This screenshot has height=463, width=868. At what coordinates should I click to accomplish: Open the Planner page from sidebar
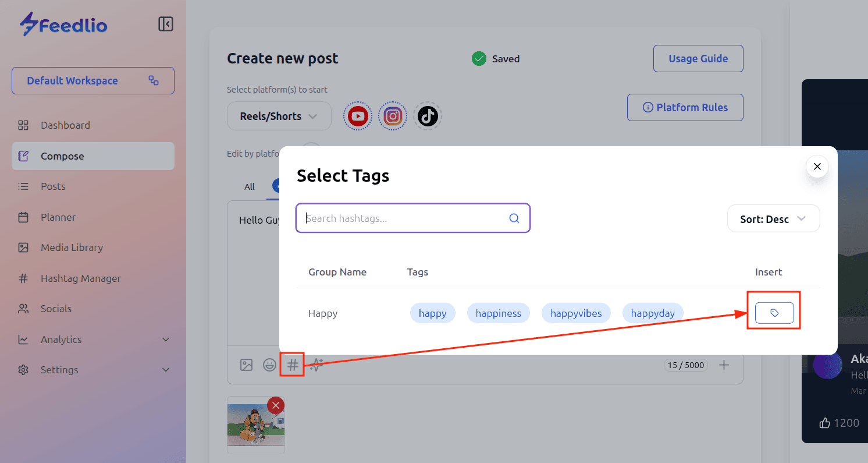click(58, 217)
